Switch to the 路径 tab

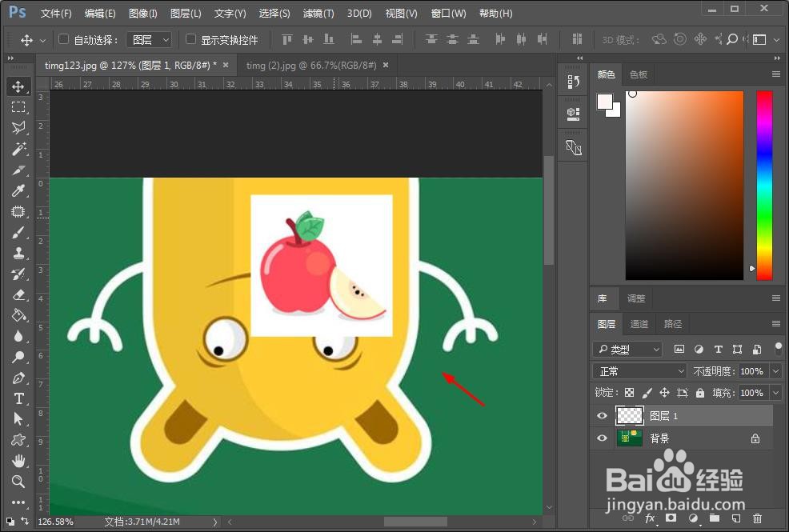[x=673, y=324]
